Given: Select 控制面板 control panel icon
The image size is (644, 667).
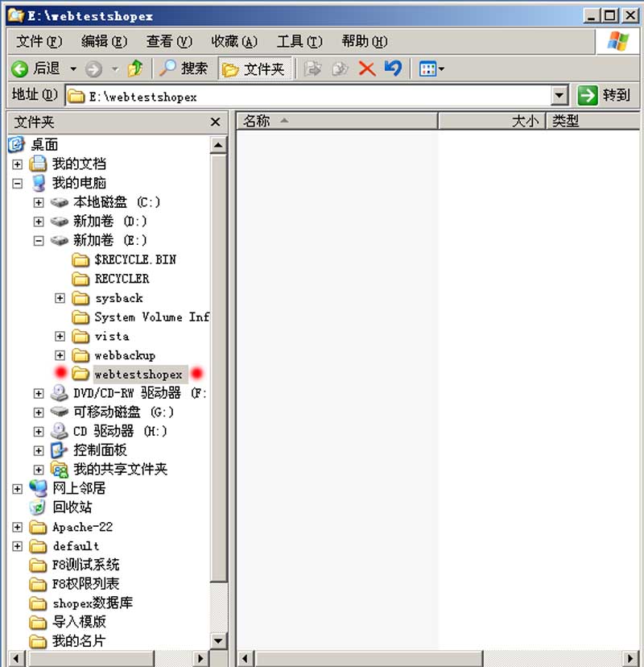Looking at the screenshot, I should click(59, 450).
